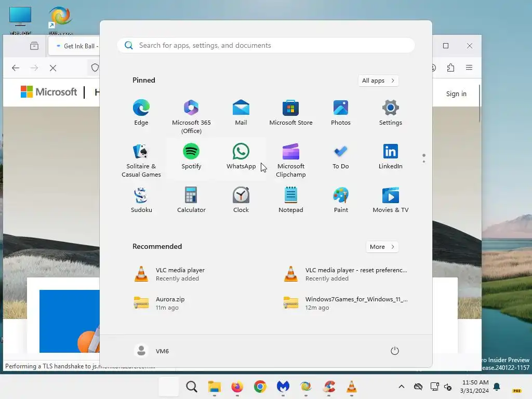The height and width of the screenshot is (399, 532).
Task: Launch Notepad
Action: coord(291,200)
